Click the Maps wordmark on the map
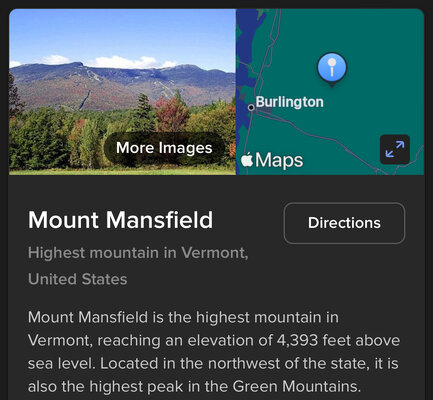 coord(279,160)
